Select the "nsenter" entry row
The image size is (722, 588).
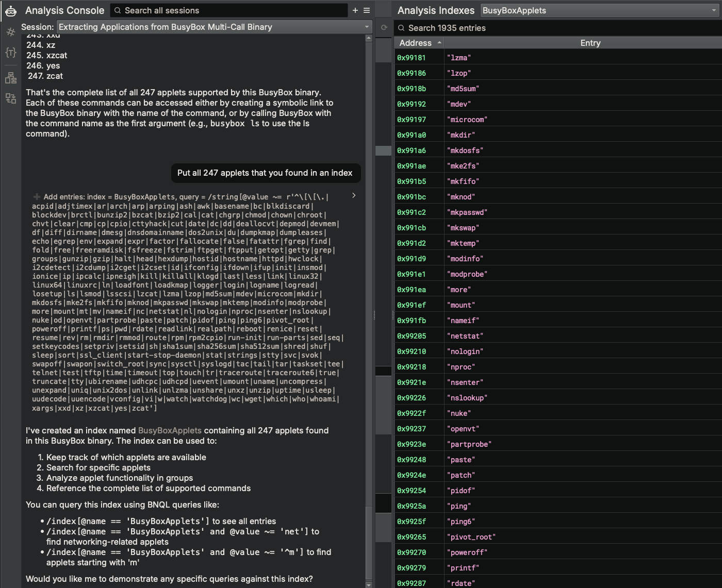pos(558,382)
